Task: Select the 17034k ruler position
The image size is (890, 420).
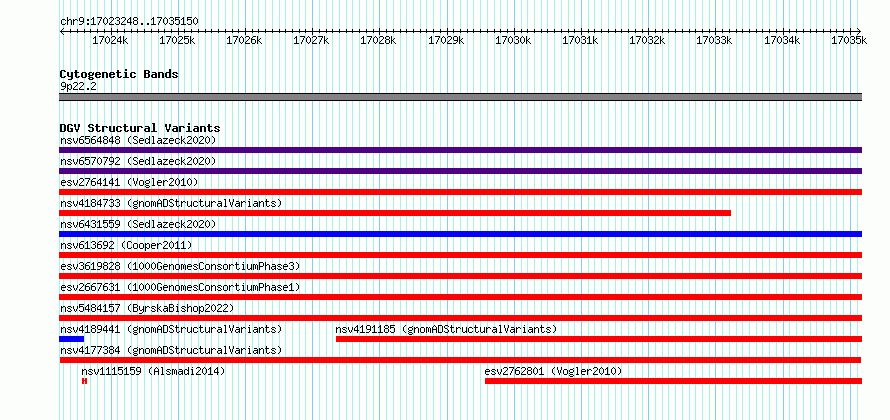Action: click(782, 40)
